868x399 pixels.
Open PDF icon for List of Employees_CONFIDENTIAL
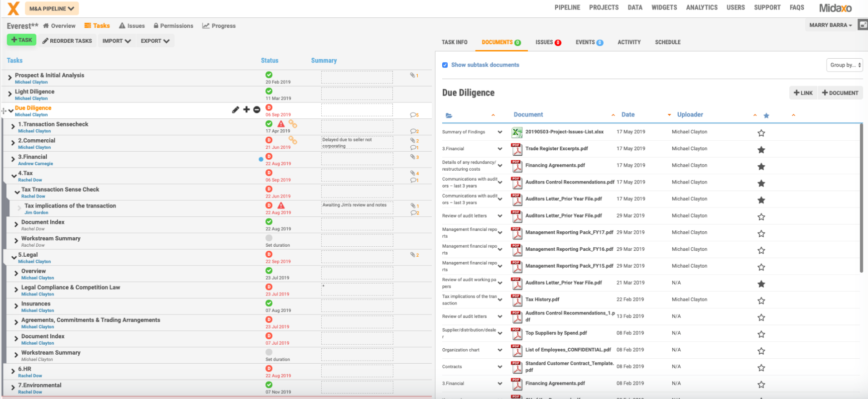(517, 350)
